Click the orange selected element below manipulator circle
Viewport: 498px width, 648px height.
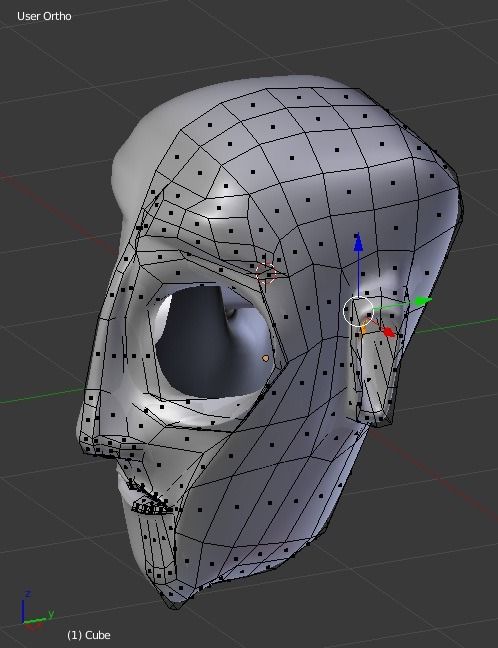point(364,329)
